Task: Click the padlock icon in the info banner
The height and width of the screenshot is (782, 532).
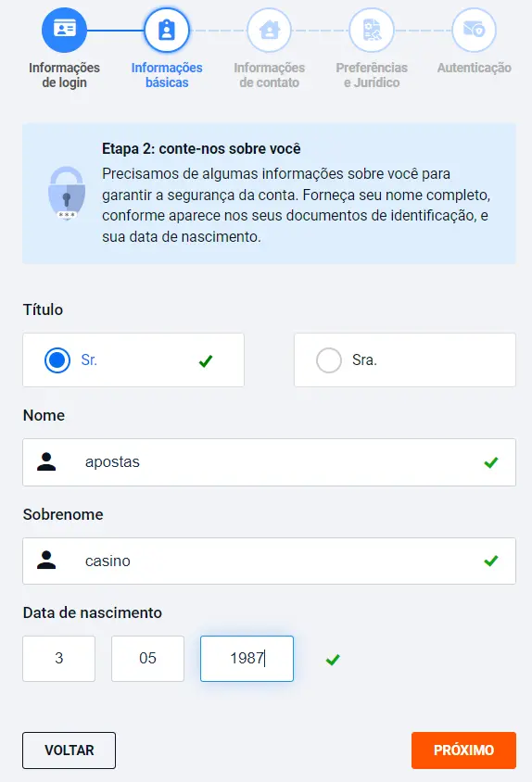Action: coord(67,194)
